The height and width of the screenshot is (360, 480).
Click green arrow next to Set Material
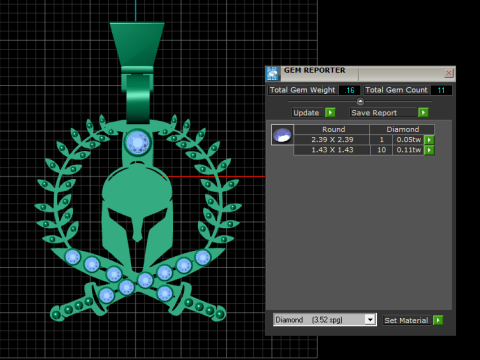point(438,320)
